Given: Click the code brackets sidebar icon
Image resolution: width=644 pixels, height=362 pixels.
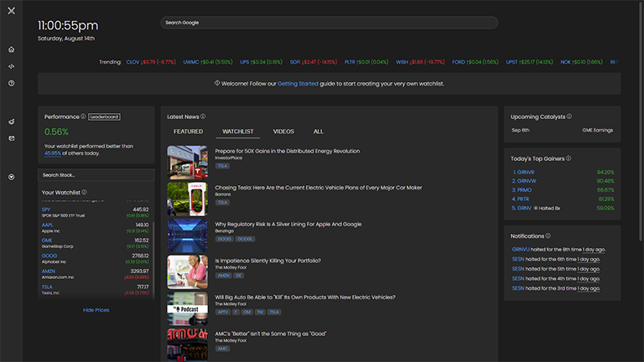Looking at the screenshot, I should click(x=11, y=66).
